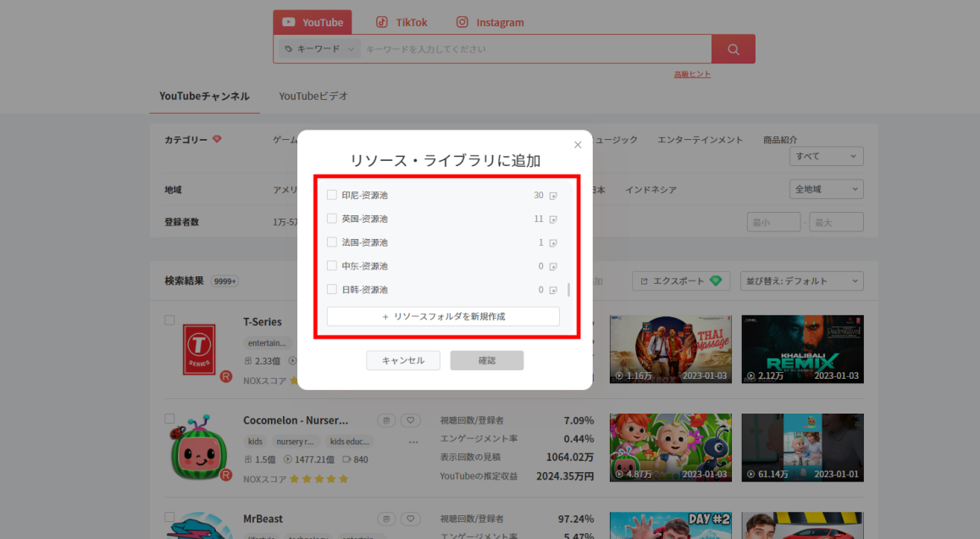Select the MrBeast row checkbox
Image resolution: width=980 pixels, height=539 pixels.
tap(169, 517)
